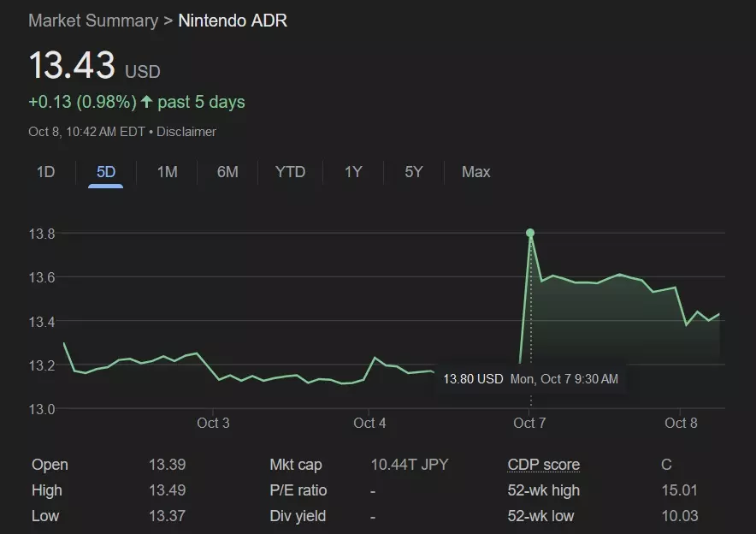Open the Disclaimer link
The width and height of the screenshot is (756, 534).
[x=186, y=132]
